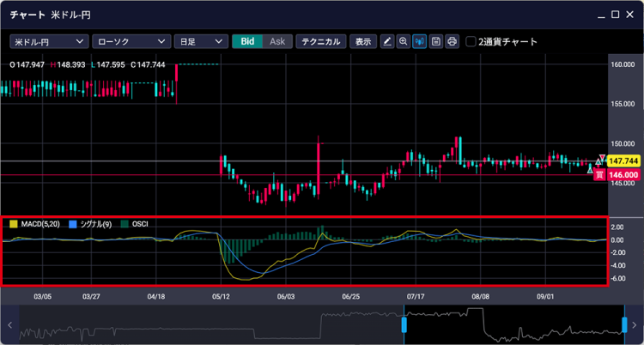Expand the ローソク chart type dropdown

click(x=130, y=41)
